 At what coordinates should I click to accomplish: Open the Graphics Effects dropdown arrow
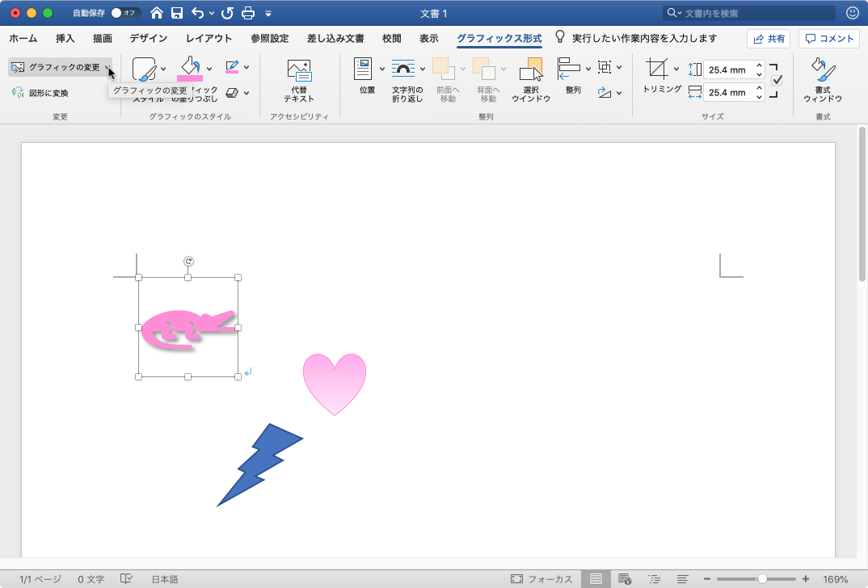point(246,93)
